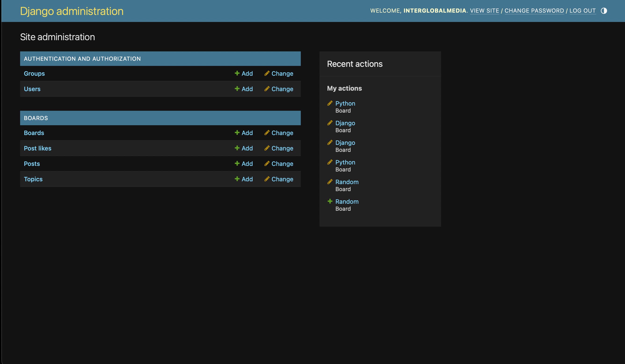
Task: Select the Add text link for Users
Action: (247, 89)
